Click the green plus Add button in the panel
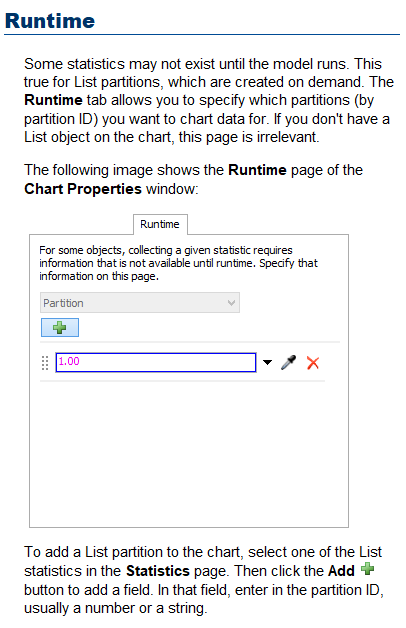The height and width of the screenshot is (628, 406). 60,327
